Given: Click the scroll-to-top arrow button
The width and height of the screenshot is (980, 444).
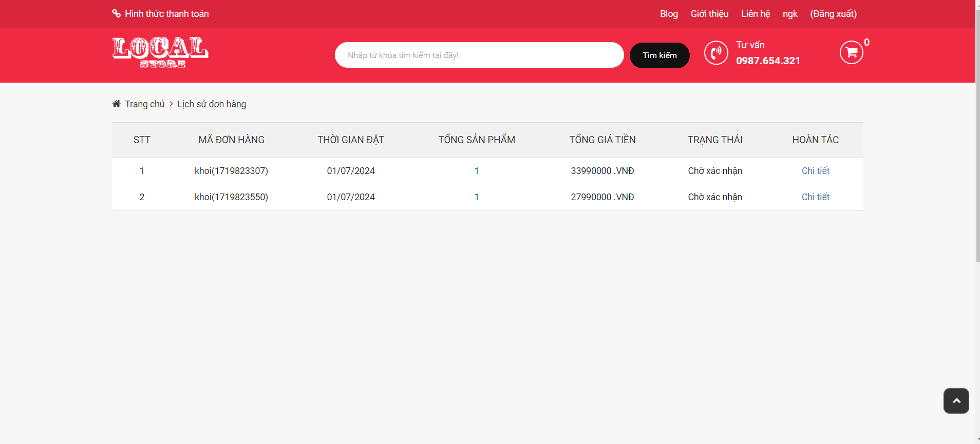Looking at the screenshot, I should (x=956, y=401).
